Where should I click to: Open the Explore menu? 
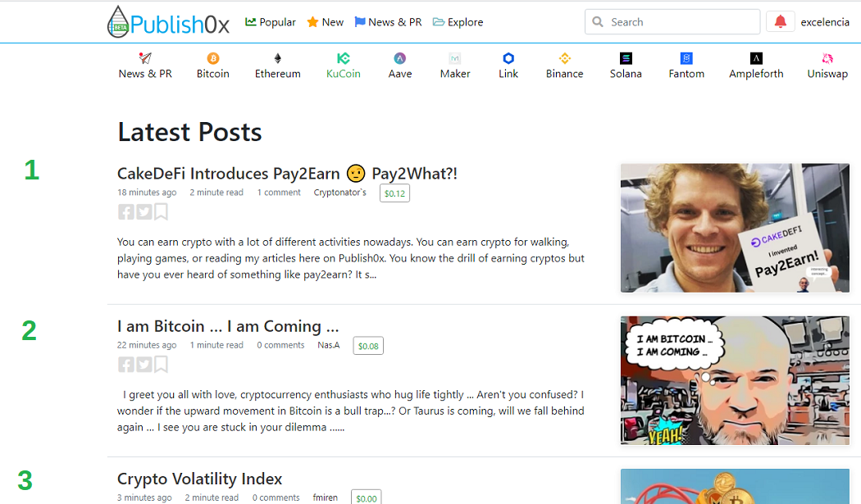pos(458,22)
